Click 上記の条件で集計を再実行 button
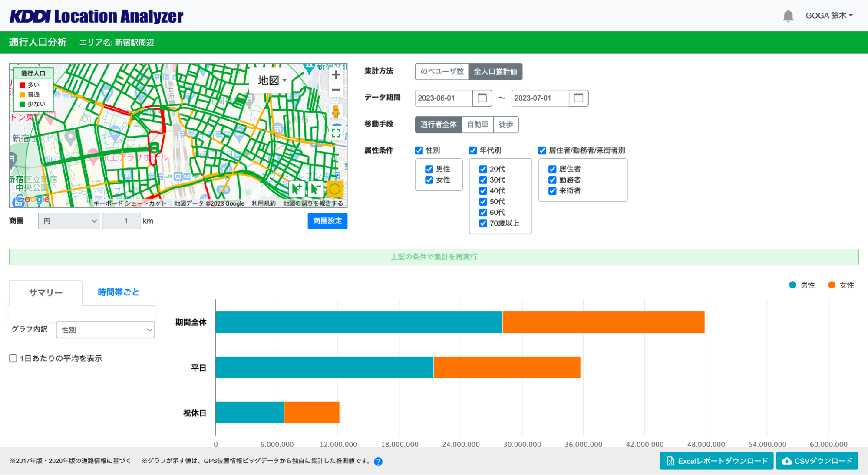The image size is (868, 475). (x=434, y=257)
